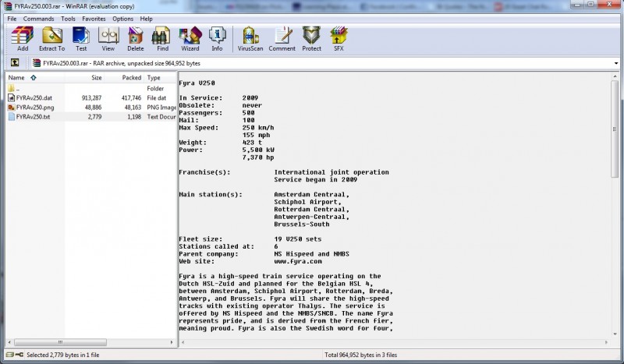Viewport: 624px width, 364px height.
Task: Click the file list horizontal scrollbar thumb
Action: pos(61,342)
